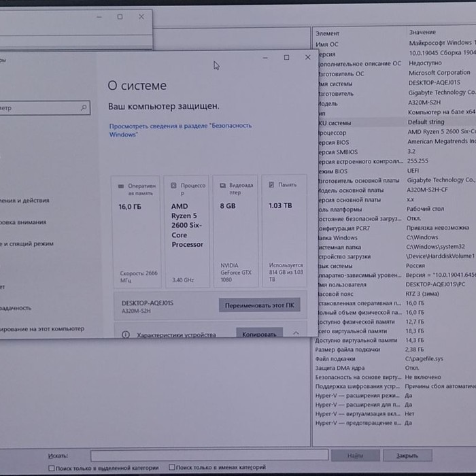Select the Версия BIOS row
Screen dimensions: 476x476
[396, 141]
